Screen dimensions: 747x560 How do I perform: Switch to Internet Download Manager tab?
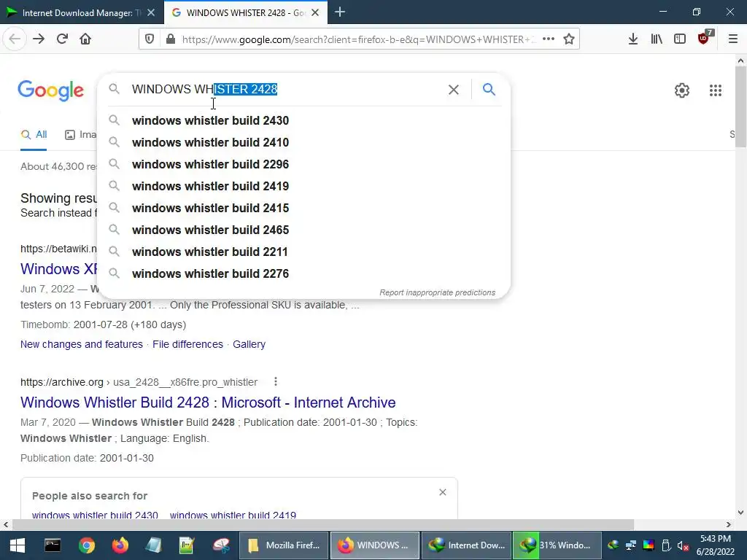[77, 13]
